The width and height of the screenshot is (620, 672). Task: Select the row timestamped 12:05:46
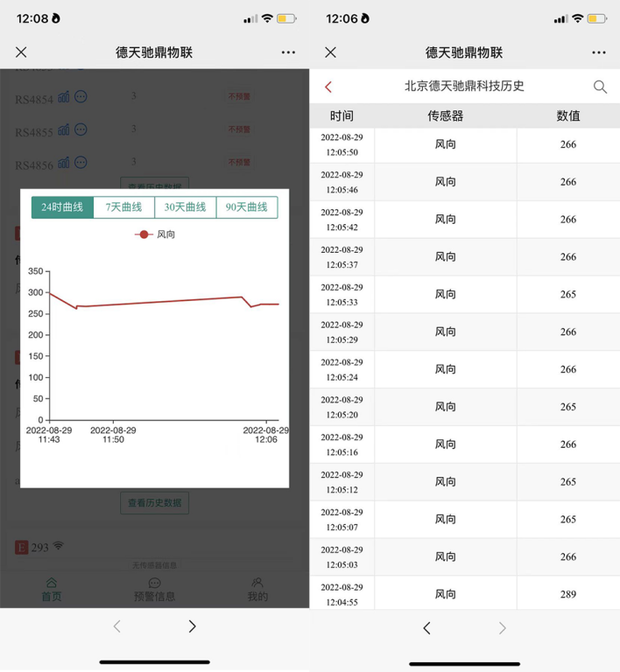click(x=465, y=182)
